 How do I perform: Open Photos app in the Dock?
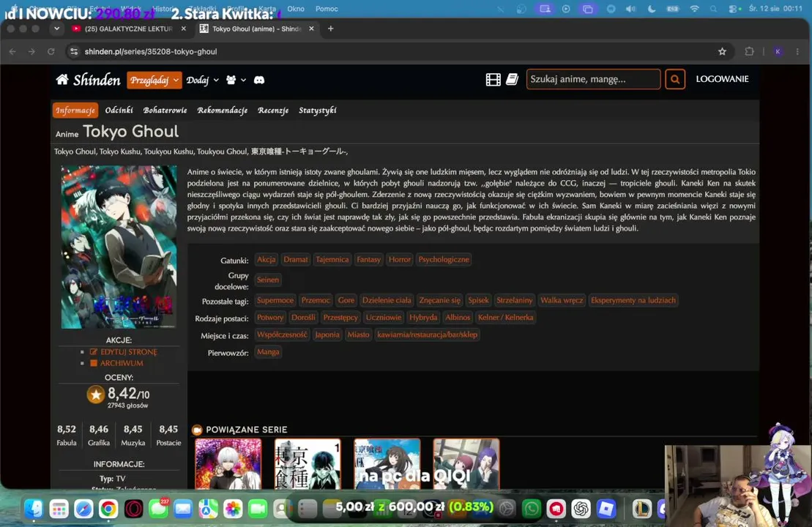[x=233, y=509]
